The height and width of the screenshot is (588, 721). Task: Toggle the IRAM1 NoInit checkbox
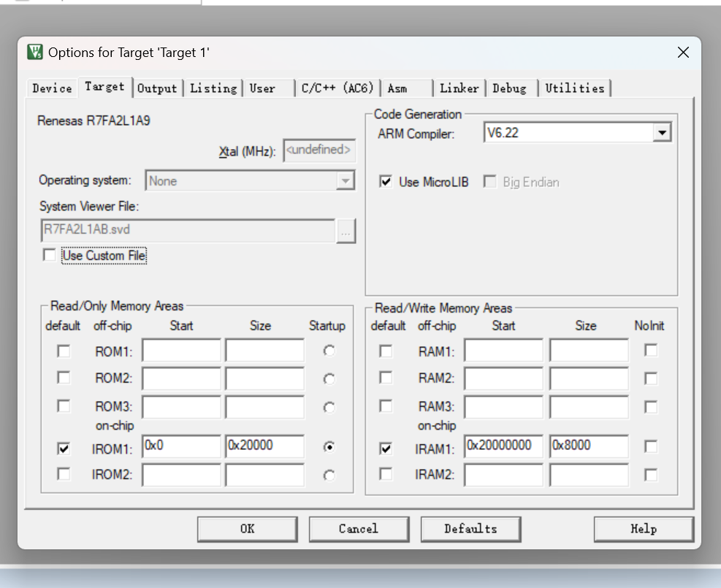651,447
